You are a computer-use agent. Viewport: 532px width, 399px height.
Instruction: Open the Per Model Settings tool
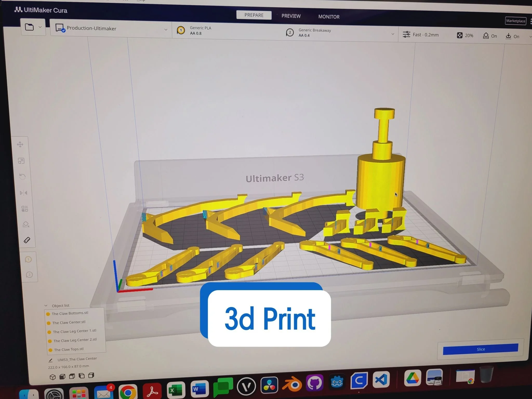[x=25, y=209]
